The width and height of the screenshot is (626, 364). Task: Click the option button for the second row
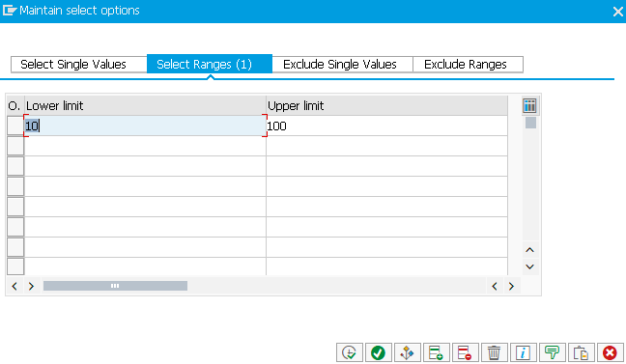[15, 146]
